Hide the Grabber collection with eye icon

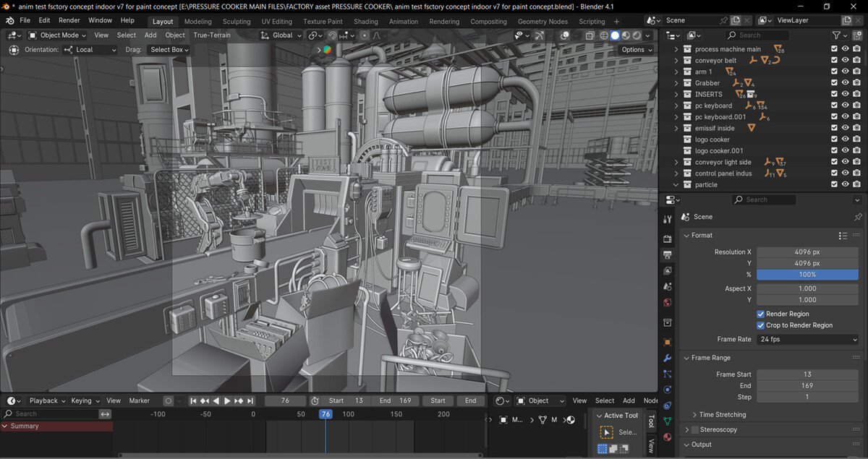click(845, 83)
